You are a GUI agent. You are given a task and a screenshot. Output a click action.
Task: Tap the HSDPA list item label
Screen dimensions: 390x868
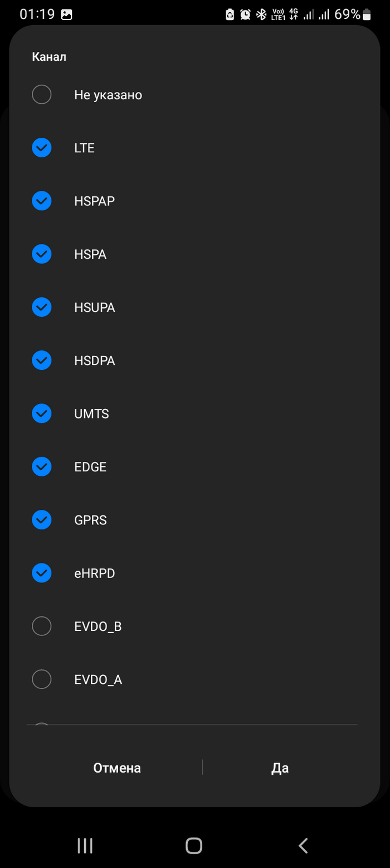(95, 360)
